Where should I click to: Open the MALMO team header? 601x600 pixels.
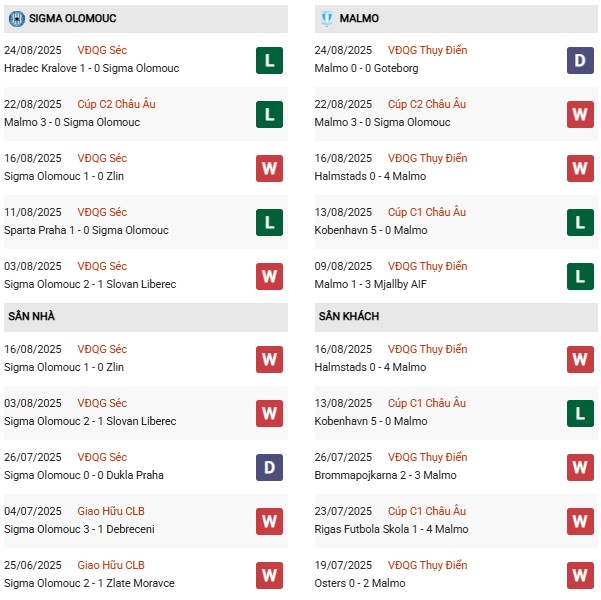[359, 19]
